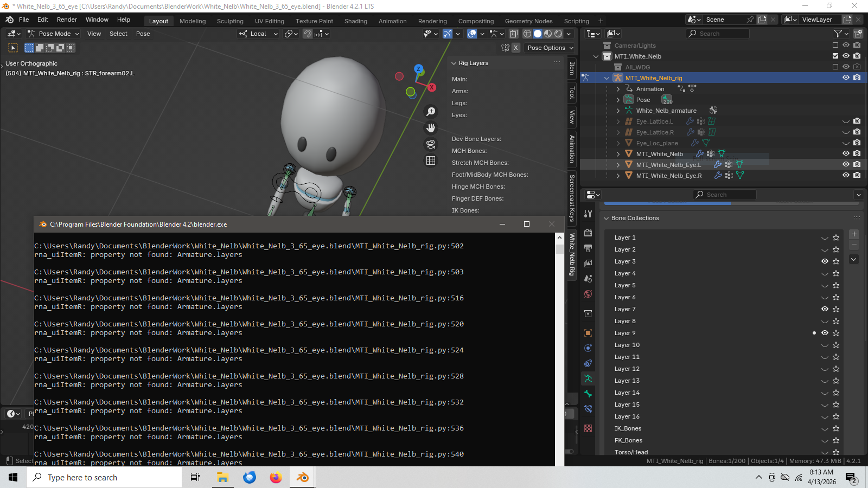
Task: Click console window vertical scrollbar thumb
Action: pyautogui.click(x=559, y=249)
